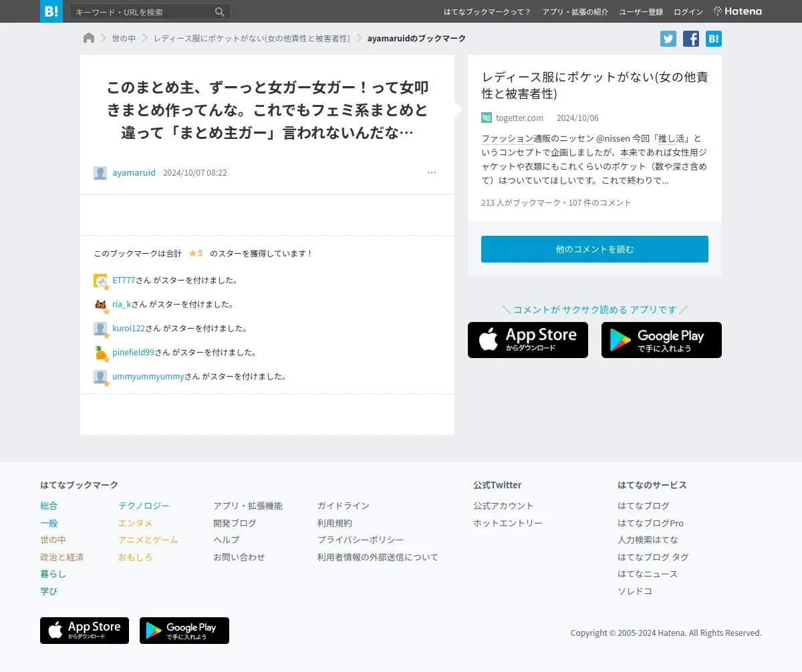The width and height of the screenshot is (802, 672).
Task: Open footer プライバシーポリシー link
Action: tap(361, 540)
